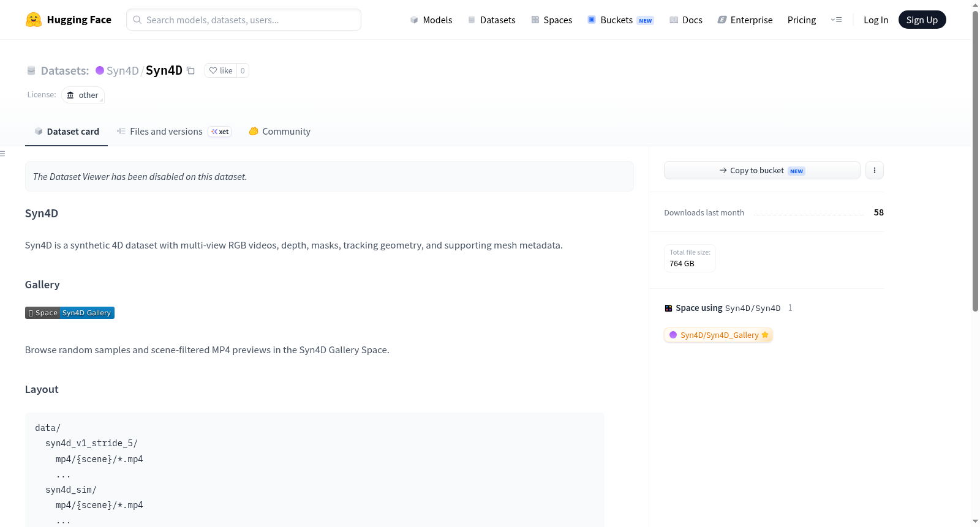This screenshot has height=527, width=980.
Task: Click the 764 GB total file size
Action: pos(682,263)
